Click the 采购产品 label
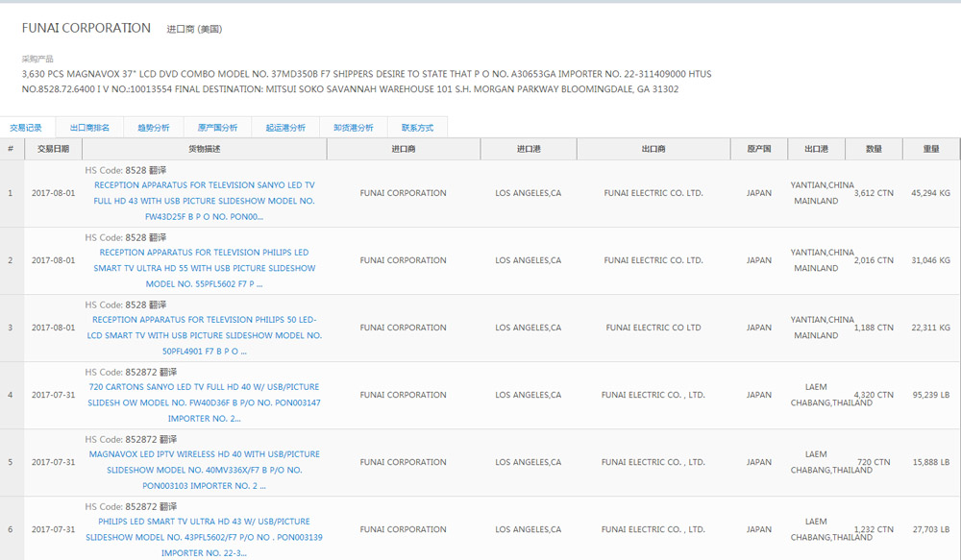The width and height of the screenshot is (961, 560). [x=37, y=59]
